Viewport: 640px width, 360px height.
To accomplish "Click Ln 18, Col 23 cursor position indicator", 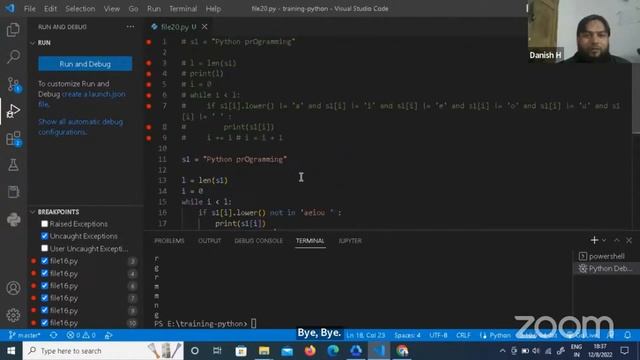I will pyautogui.click(x=365, y=335).
